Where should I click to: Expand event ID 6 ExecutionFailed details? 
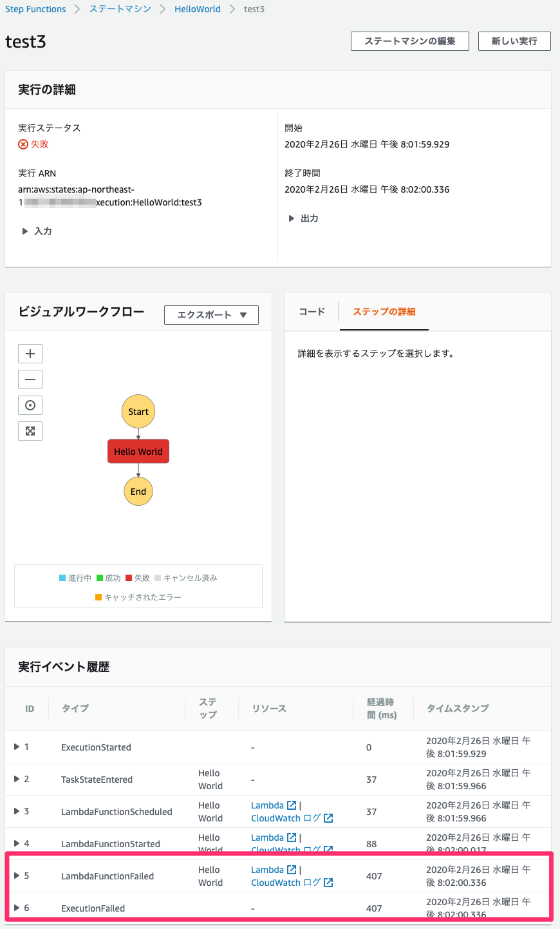(17, 908)
